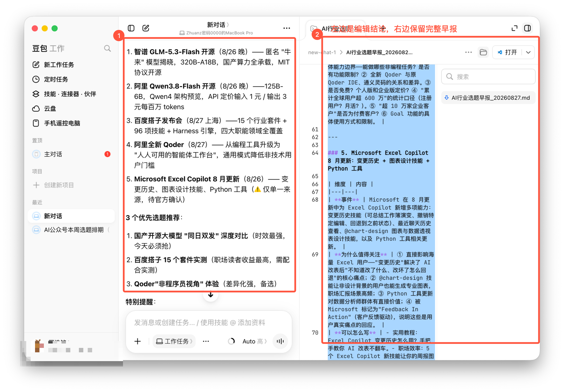The image size is (588, 392).
Task: Click the 豆包 工作 app title
Action: (x=48, y=48)
